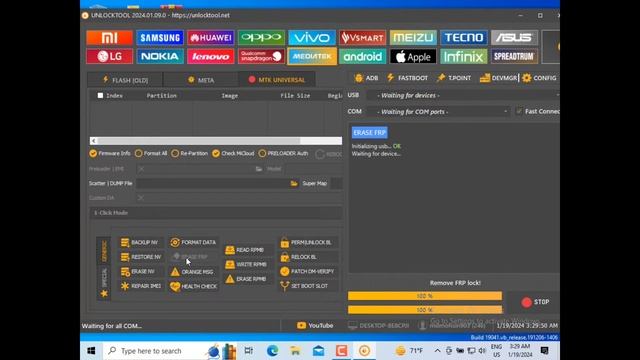Toggle the Format All option
Viewport: 640px width, 360px height.
click(x=151, y=153)
